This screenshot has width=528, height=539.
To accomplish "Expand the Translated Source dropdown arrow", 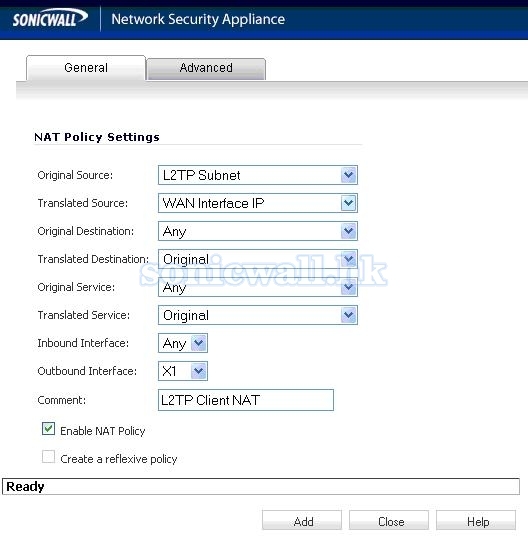I will (x=349, y=203).
